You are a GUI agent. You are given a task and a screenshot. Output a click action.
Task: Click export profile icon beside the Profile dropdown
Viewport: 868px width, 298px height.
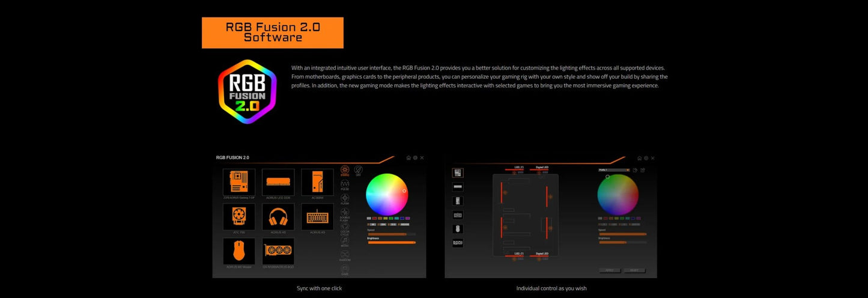pyautogui.click(x=643, y=170)
